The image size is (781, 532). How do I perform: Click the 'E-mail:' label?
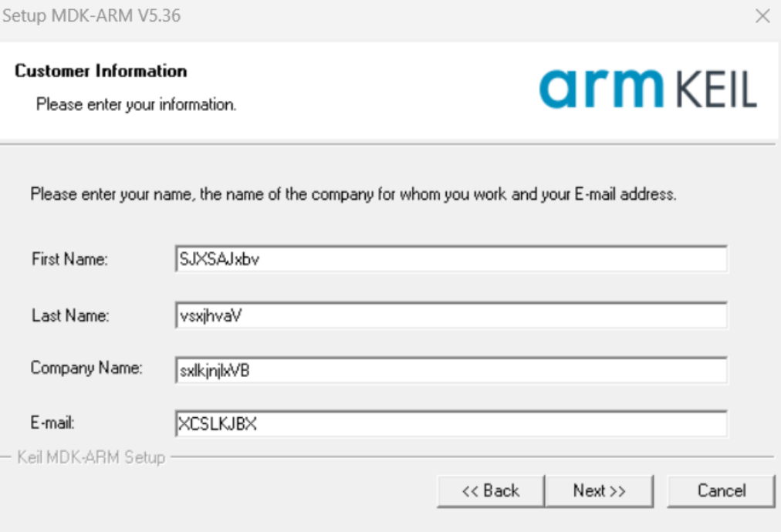click(x=52, y=423)
